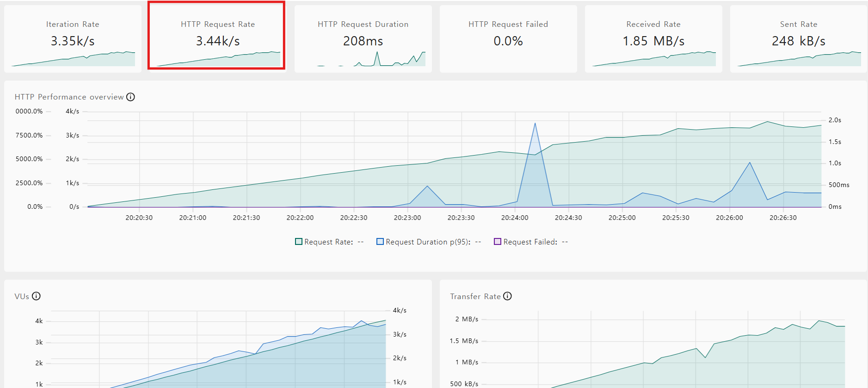This screenshot has height=388, width=868.
Task: Click the 5000.0% axis label
Action: [x=29, y=159]
